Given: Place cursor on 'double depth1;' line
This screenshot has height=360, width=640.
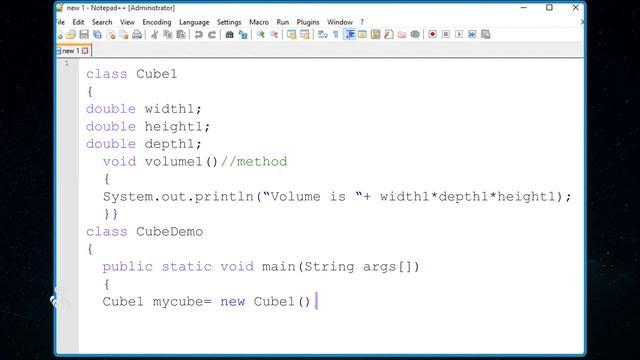Looking at the screenshot, I should (x=144, y=144).
